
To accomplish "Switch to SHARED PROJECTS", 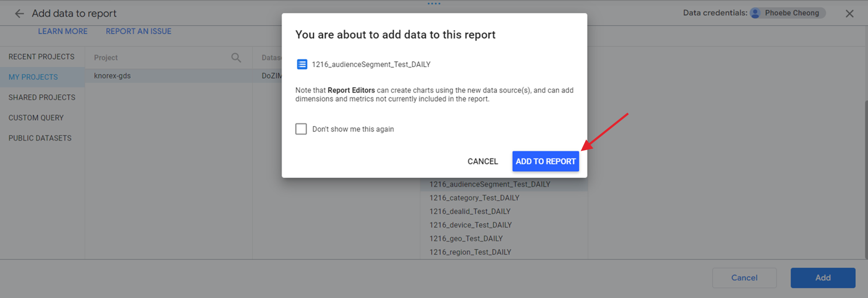I will click(x=42, y=97).
